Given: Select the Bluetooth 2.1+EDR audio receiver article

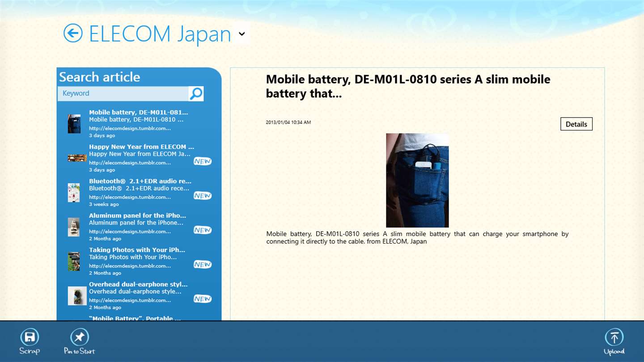Looking at the screenshot, I should (x=139, y=193).
